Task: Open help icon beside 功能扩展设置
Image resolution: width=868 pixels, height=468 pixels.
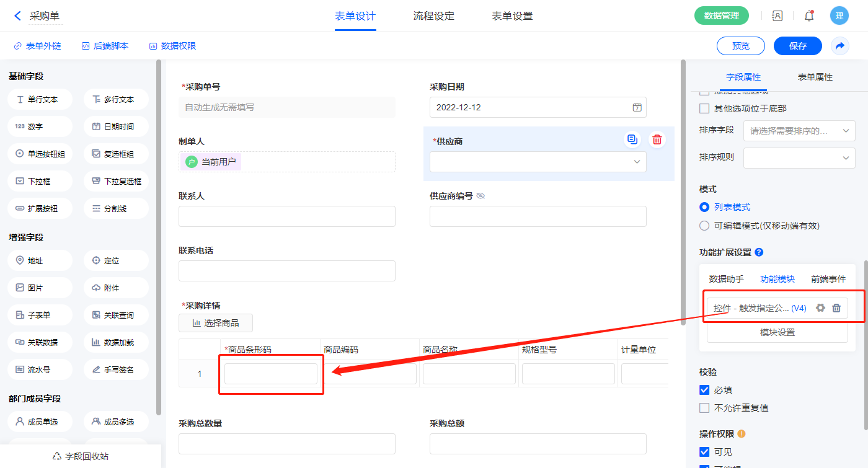Action: click(x=759, y=252)
